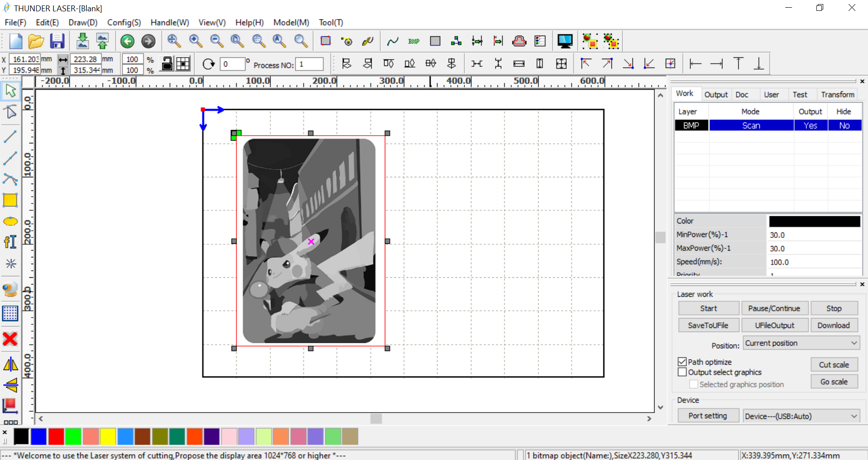Image resolution: width=868 pixels, height=460 pixels.
Task: Click the mirror horizontal tool
Action: click(10, 364)
